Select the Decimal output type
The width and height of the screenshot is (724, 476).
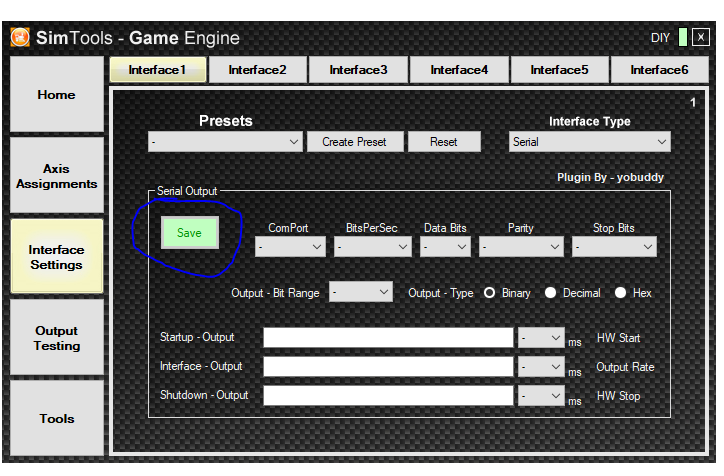pyautogui.click(x=550, y=293)
